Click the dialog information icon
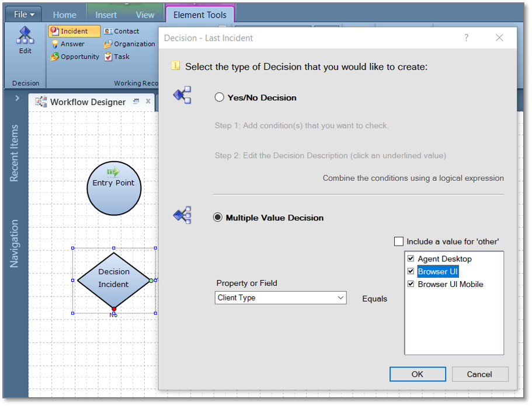This screenshot has height=406, width=532. (175, 66)
